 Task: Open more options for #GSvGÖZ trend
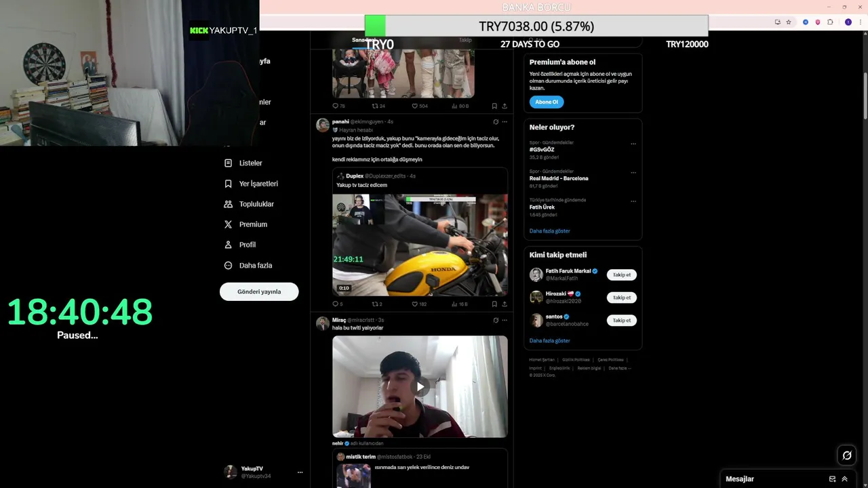pos(633,144)
